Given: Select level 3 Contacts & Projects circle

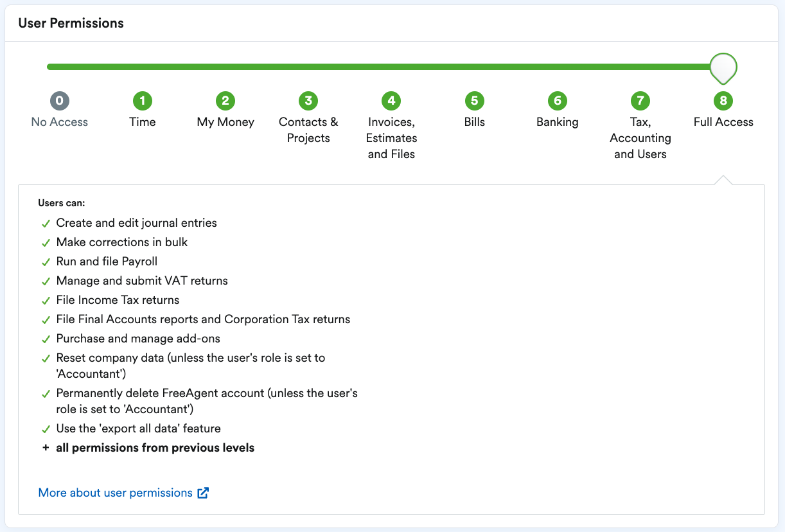Looking at the screenshot, I should point(308,101).
